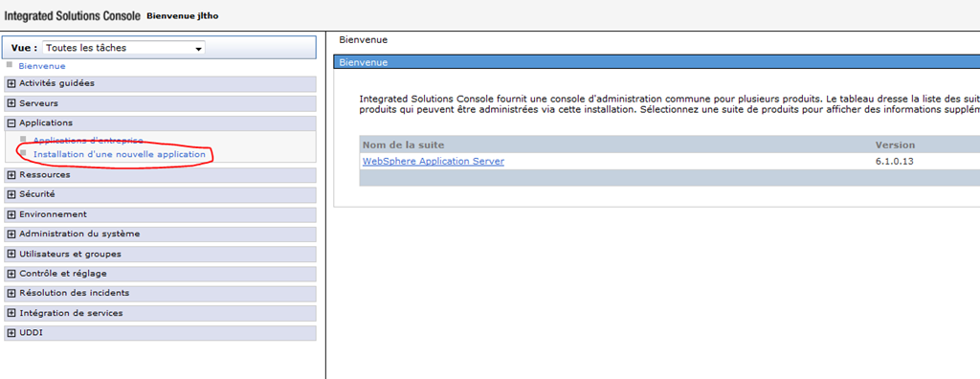Viewport: 980px width, 379px height.
Task: Click the Bienvenue breadcrumb above the panel
Action: pos(363,40)
